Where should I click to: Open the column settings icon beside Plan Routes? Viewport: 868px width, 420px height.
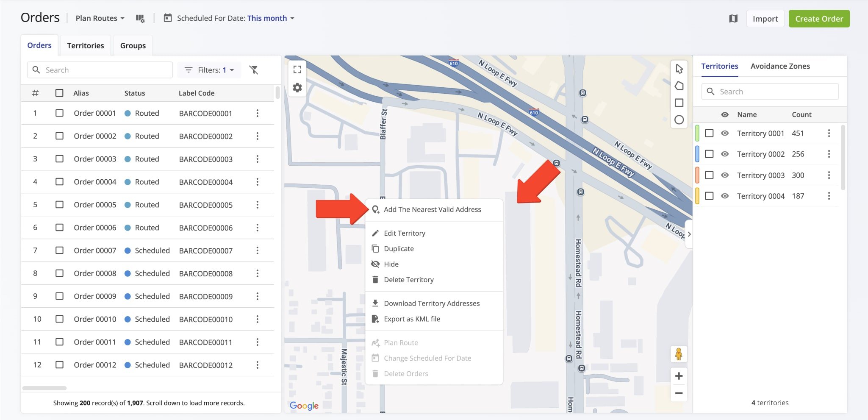(x=140, y=18)
